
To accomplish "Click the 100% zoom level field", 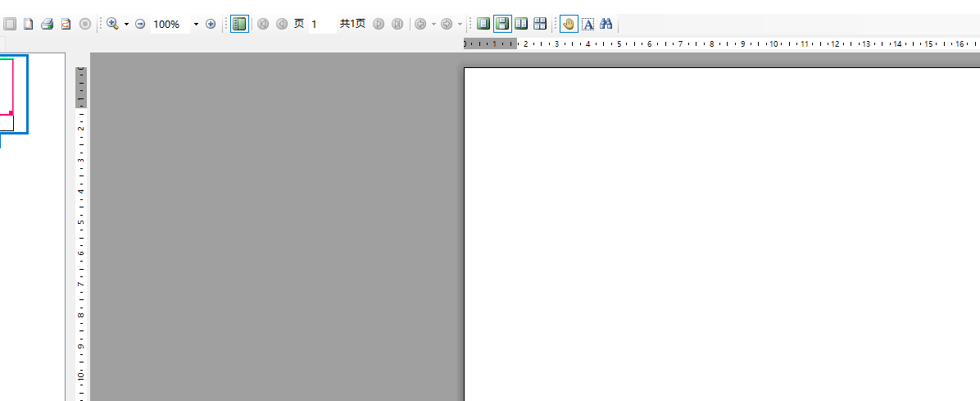I will (170, 24).
